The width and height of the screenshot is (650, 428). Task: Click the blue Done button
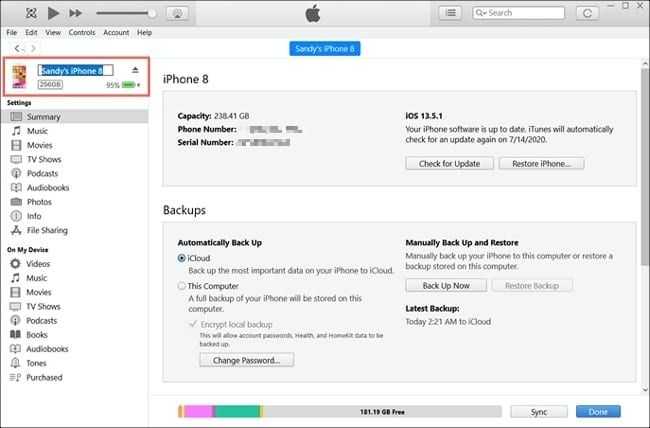pos(598,411)
